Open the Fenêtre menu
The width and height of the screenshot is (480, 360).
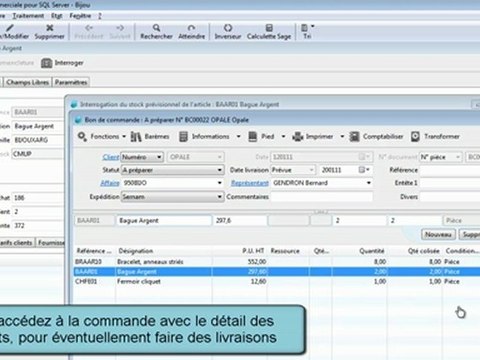pos(80,16)
